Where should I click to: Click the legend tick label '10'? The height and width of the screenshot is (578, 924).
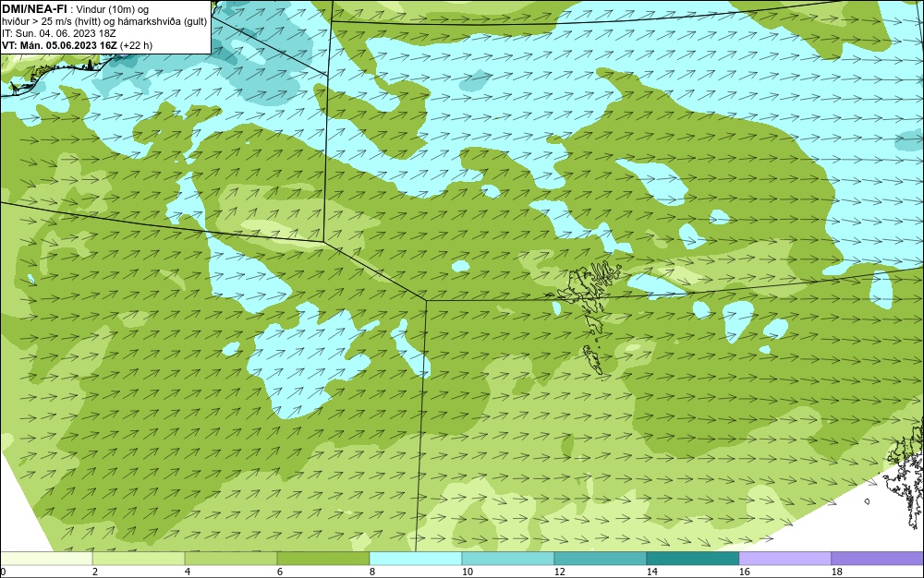467,572
